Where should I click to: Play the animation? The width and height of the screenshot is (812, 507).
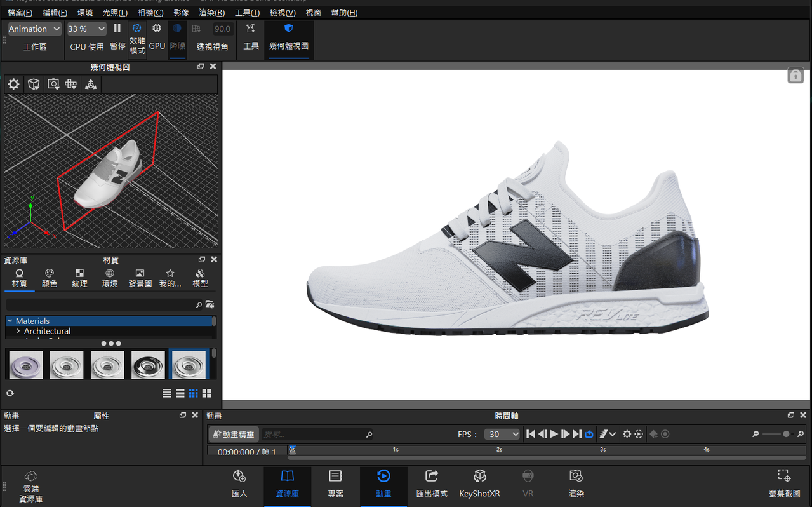click(x=554, y=434)
